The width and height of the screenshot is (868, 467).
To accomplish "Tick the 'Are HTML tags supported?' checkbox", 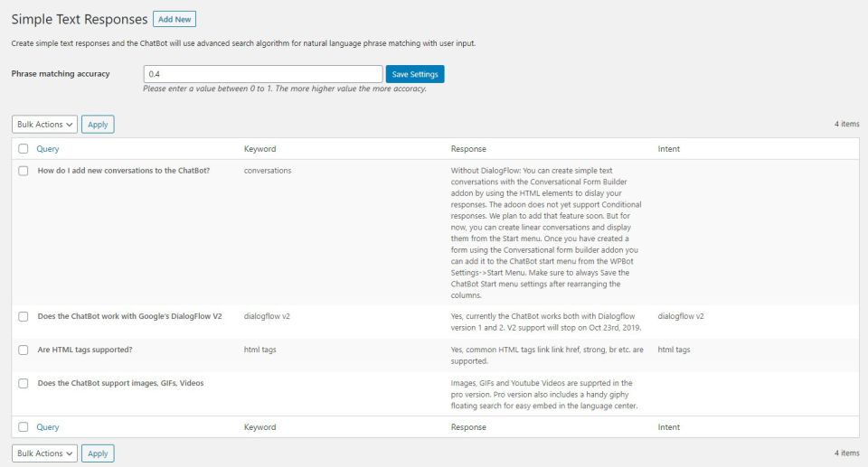I will [x=24, y=350].
